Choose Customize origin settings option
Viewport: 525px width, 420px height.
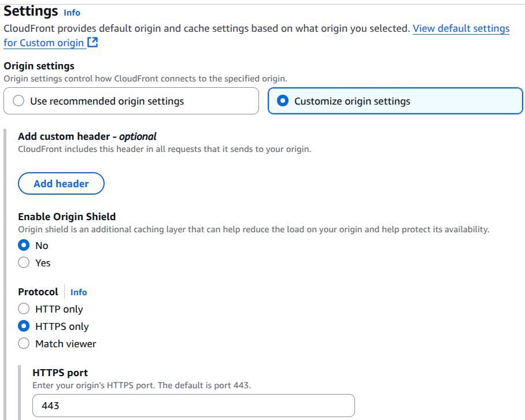pyautogui.click(x=283, y=101)
